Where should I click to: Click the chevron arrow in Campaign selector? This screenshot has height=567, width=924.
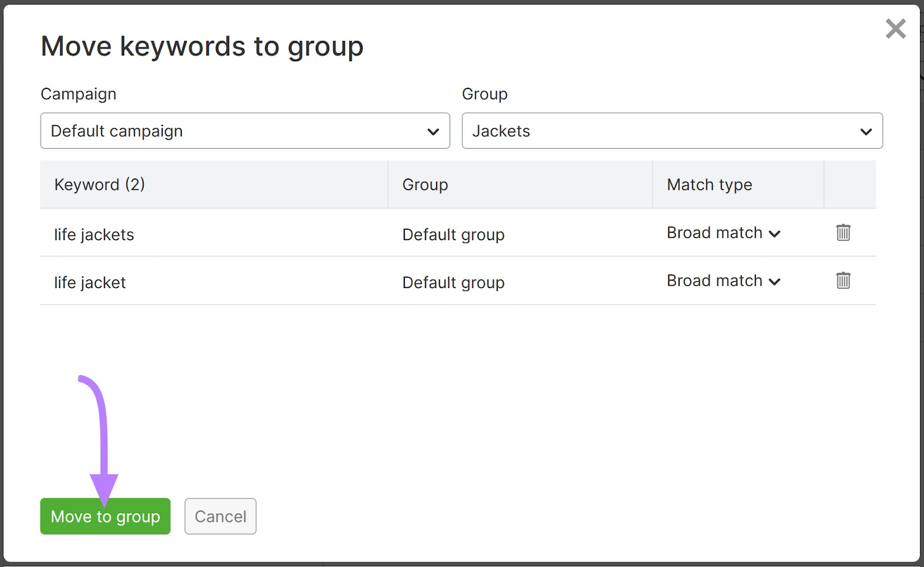coord(433,132)
